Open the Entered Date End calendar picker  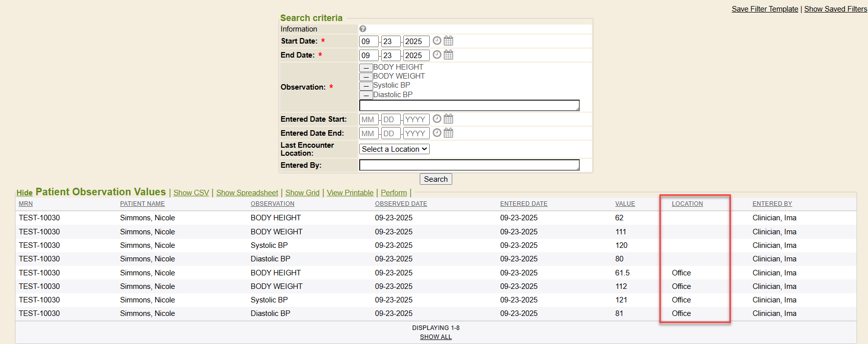point(448,133)
